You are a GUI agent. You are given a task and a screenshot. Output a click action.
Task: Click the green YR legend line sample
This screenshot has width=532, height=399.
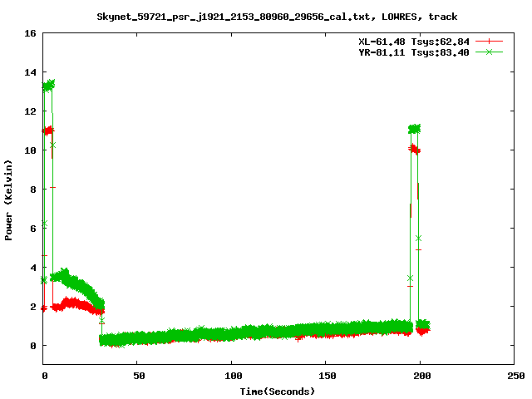click(489, 52)
